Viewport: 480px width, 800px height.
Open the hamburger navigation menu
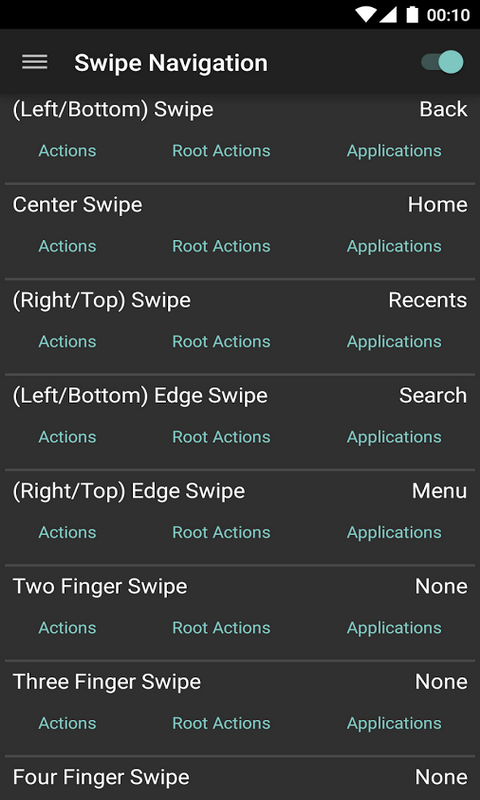35,62
